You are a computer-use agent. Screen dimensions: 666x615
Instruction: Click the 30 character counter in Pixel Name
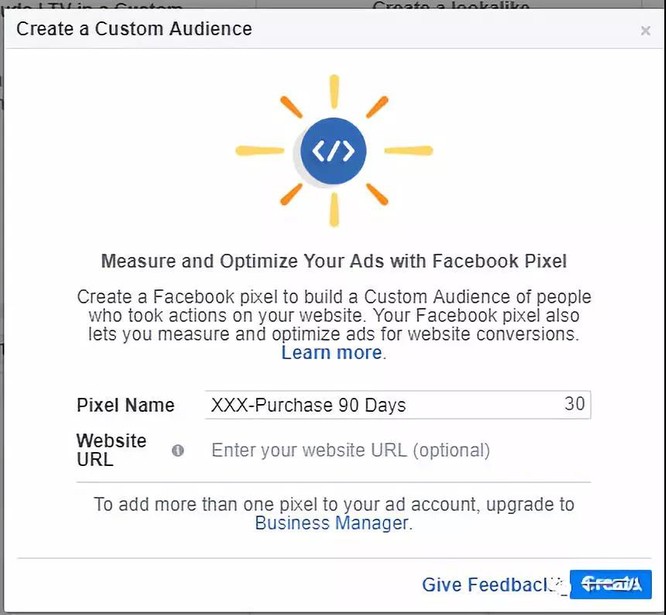[x=575, y=404]
